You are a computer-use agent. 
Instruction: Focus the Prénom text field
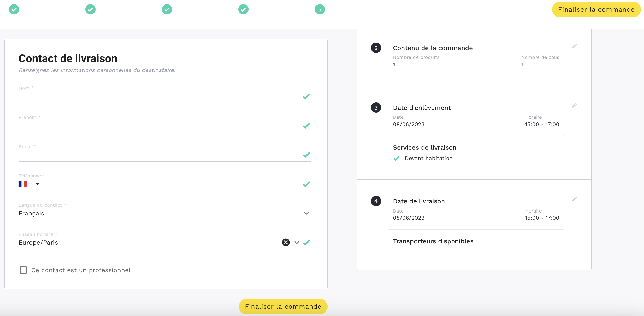click(158, 126)
